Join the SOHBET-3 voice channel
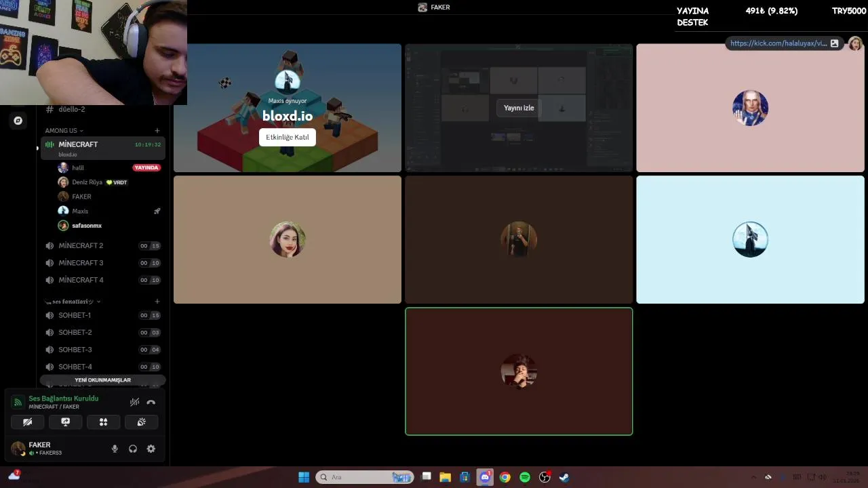The image size is (868, 488). coord(102,350)
